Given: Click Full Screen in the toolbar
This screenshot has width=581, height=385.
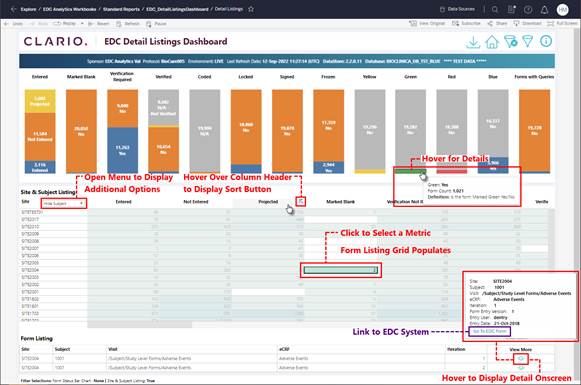Looking at the screenshot, I should (x=562, y=23).
